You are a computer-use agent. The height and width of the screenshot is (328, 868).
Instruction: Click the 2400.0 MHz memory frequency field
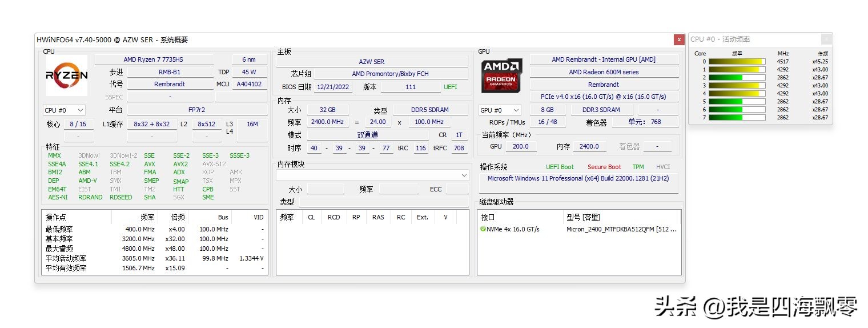pos(327,122)
